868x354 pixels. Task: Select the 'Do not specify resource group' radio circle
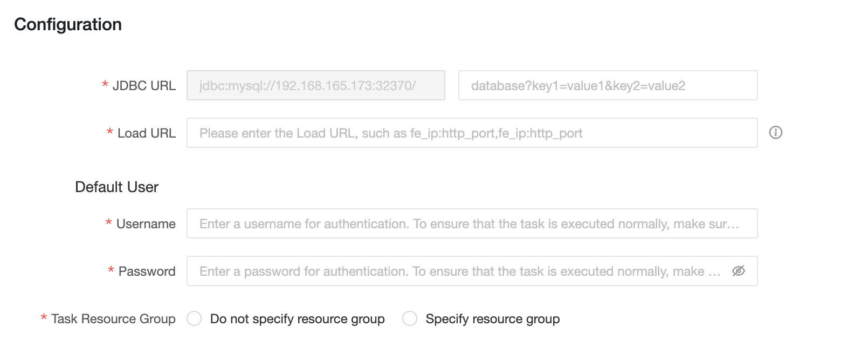pos(194,319)
